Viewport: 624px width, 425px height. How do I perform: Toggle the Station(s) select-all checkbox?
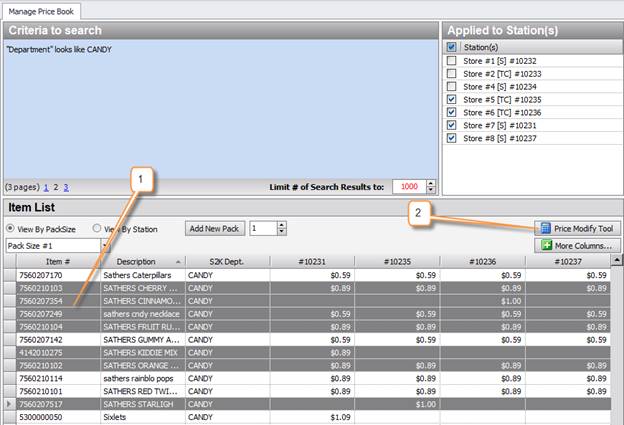[x=452, y=46]
